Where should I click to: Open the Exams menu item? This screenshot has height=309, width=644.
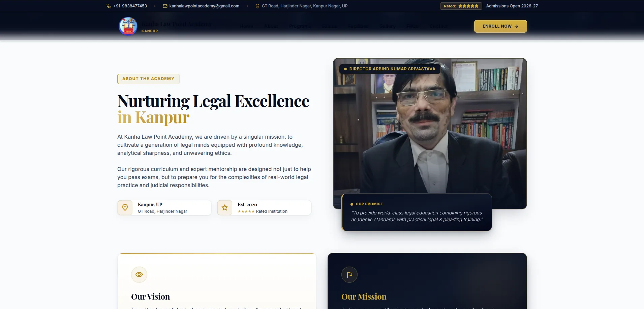tap(330, 26)
